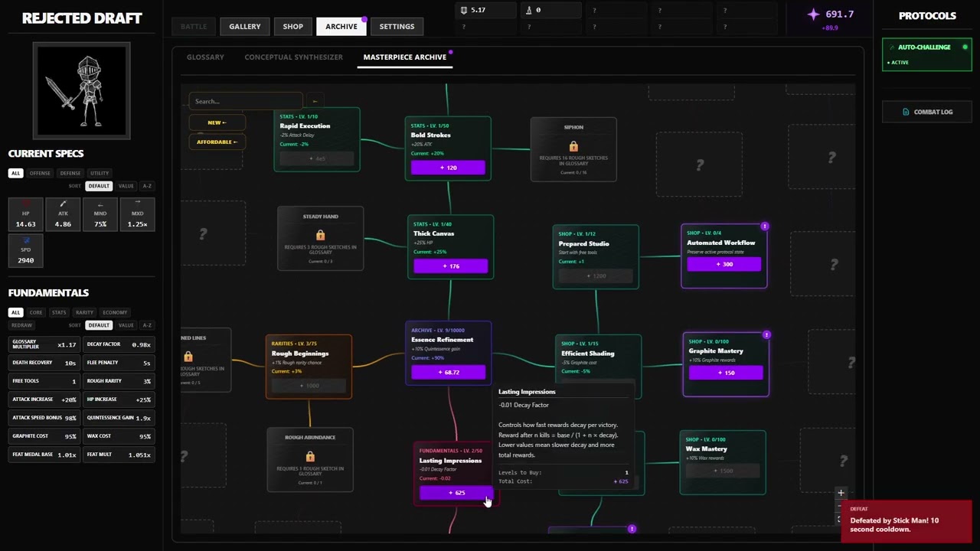The image size is (980, 551).
Task: Click the SPD stat tile
Action: tap(25, 250)
